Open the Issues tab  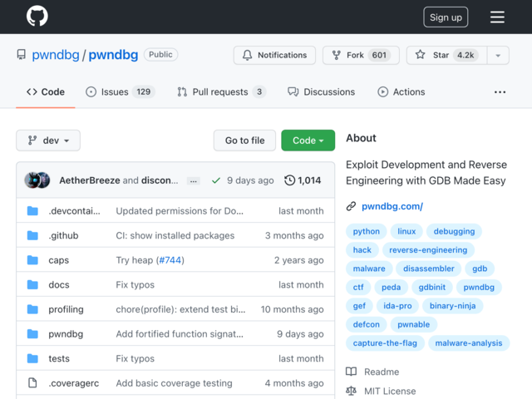(121, 92)
